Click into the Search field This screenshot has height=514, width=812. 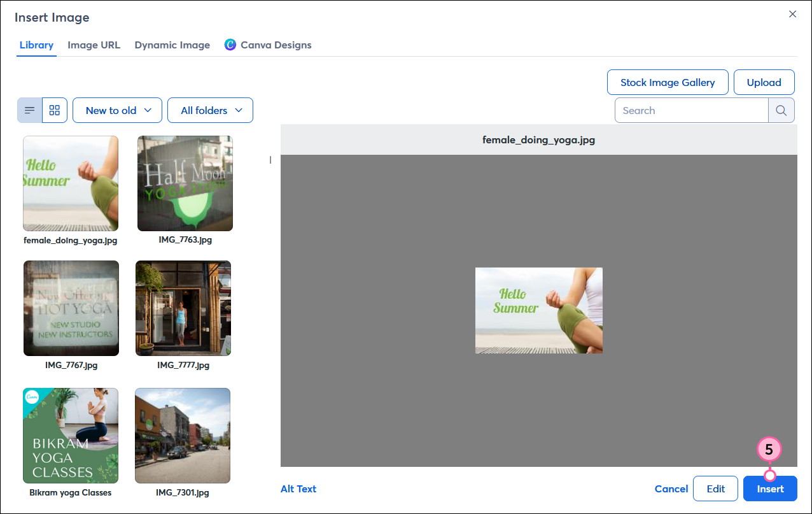click(691, 110)
